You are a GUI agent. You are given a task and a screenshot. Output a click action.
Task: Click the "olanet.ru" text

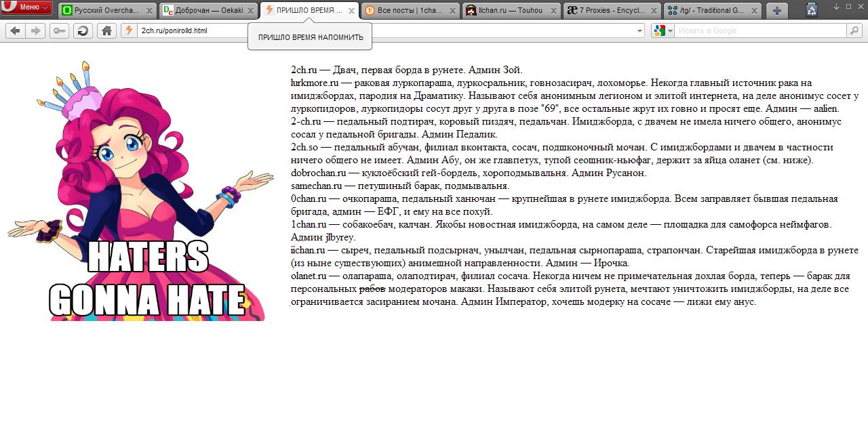coord(309,276)
